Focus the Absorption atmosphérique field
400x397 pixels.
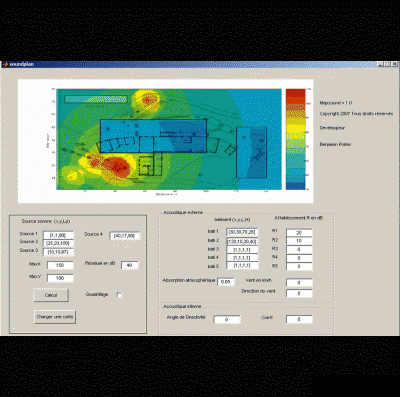coord(226,282)
